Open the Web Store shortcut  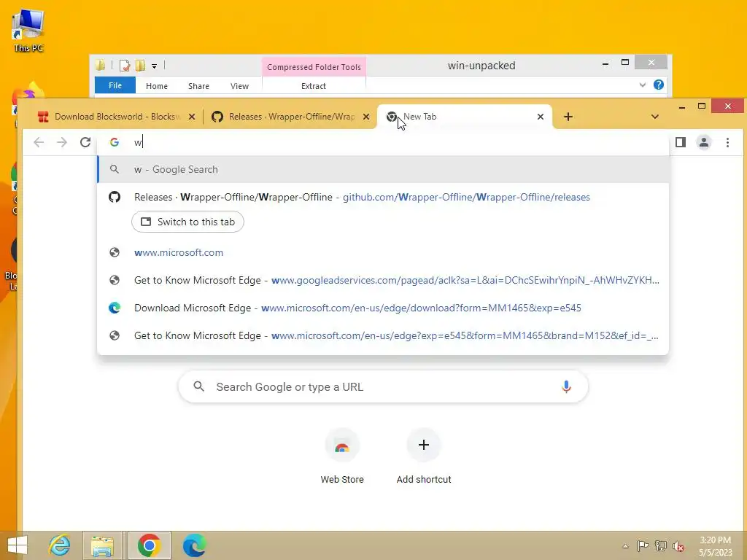click(342, 456)
